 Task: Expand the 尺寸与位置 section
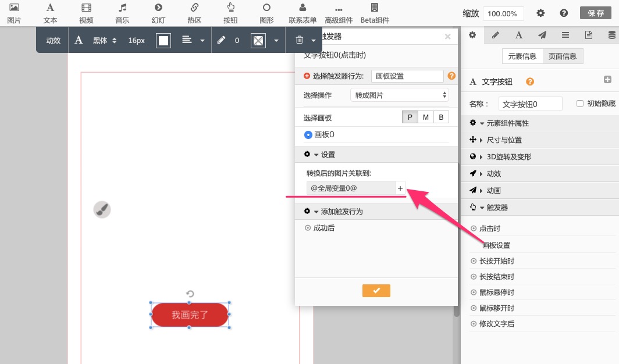(x=504, y=140)
